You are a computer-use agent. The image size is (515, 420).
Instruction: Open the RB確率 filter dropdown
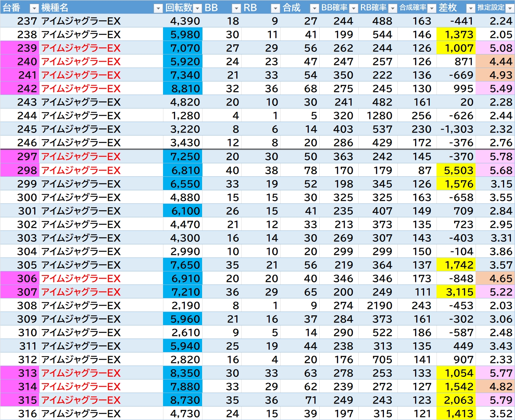(393, 8)
